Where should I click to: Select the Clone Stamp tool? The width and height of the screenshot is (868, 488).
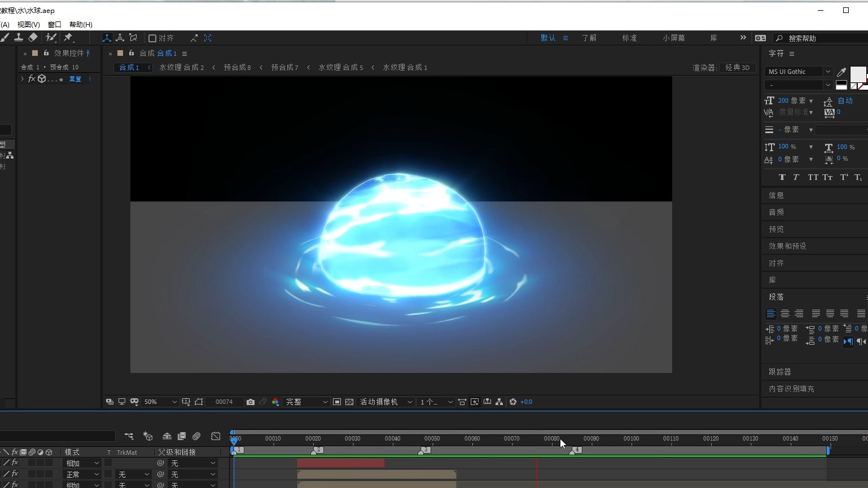19,37
